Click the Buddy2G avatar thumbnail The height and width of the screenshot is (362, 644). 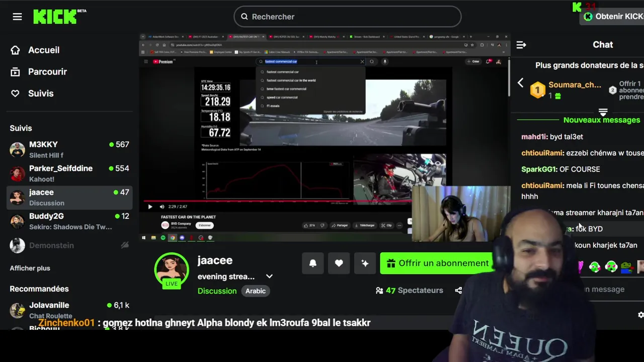click(17, 221)
